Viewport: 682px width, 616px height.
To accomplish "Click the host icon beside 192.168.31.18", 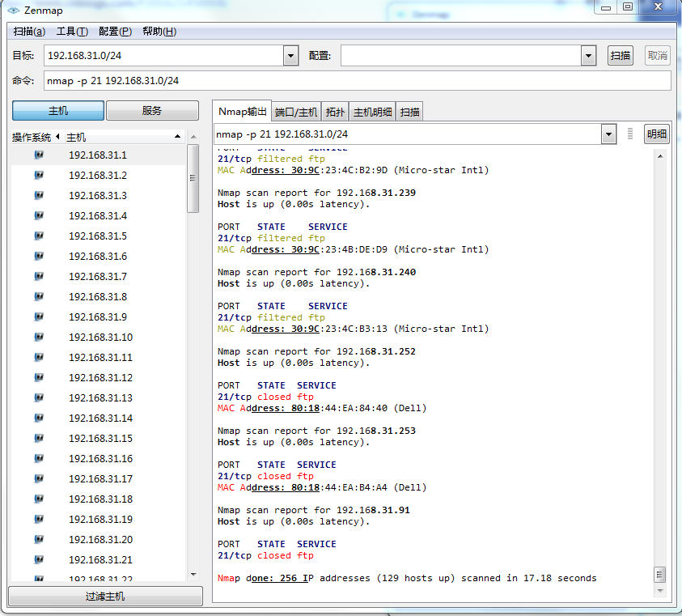I will click(39, 499).
